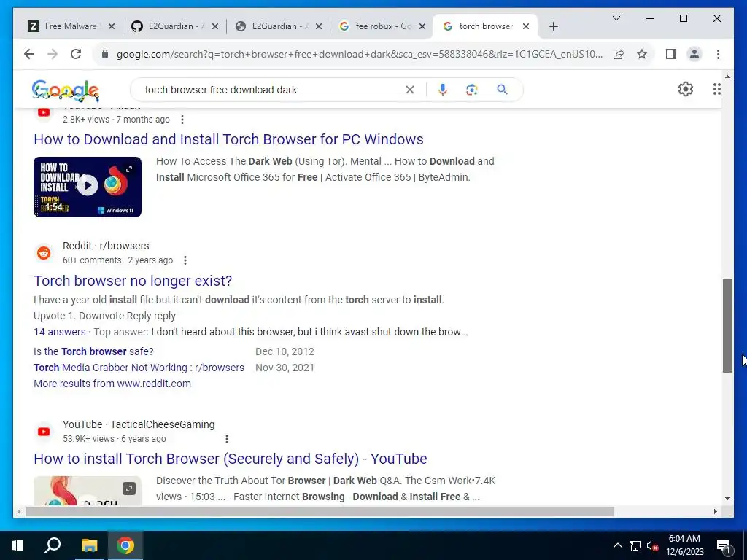Open Windows notification center
The width and height of the screenshot is (747, 560).
pos(724,546)
